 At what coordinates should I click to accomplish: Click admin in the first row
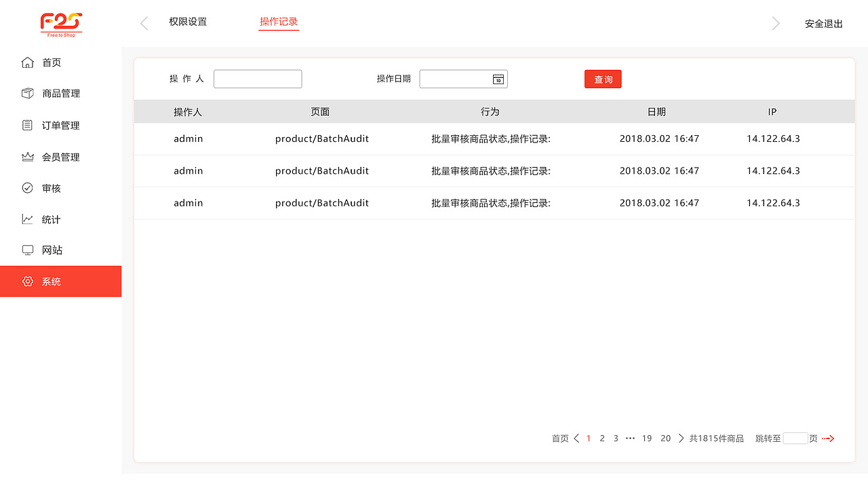[189, 138]
